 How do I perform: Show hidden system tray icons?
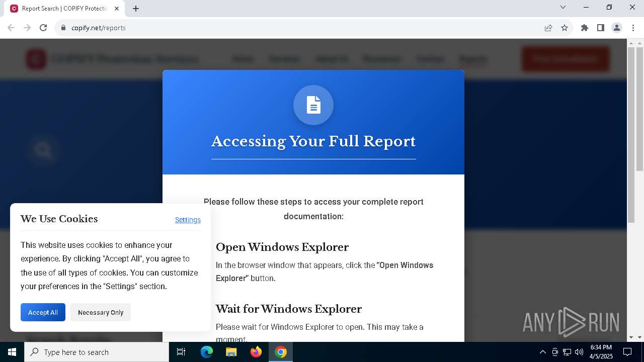[x=542, y=352]
